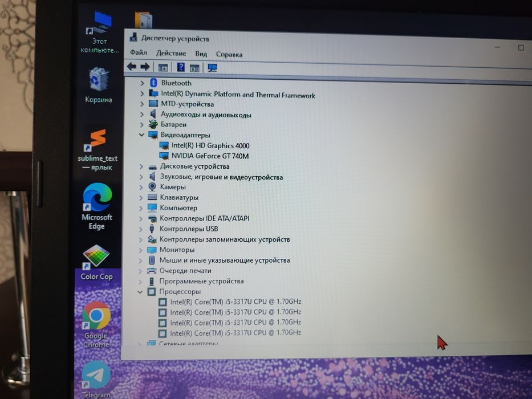Select the Мониторы category icon
Screen dimensions: 532x399
[152, 250]
